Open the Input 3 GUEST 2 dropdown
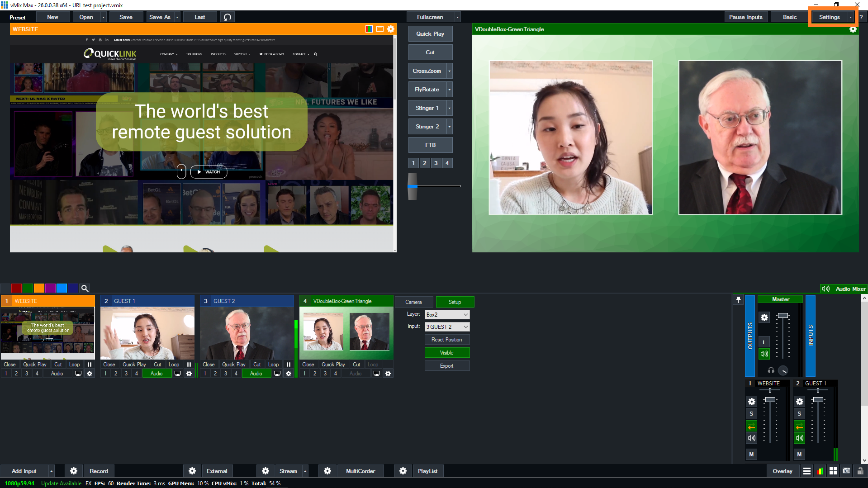This screenshot has height=488, width=868. coord(447,327)
